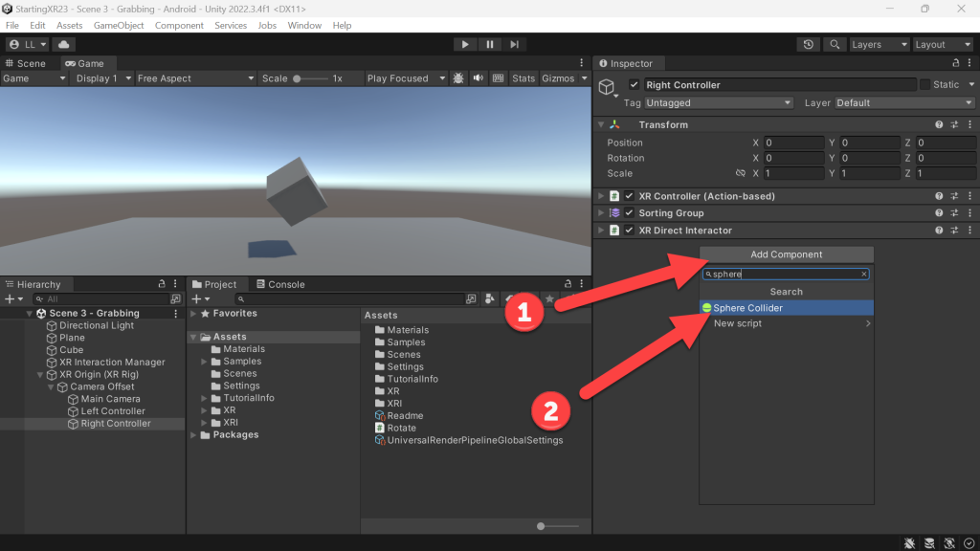Toggle XR Direct Interactor enabled checkbox

tap(629, 231)
